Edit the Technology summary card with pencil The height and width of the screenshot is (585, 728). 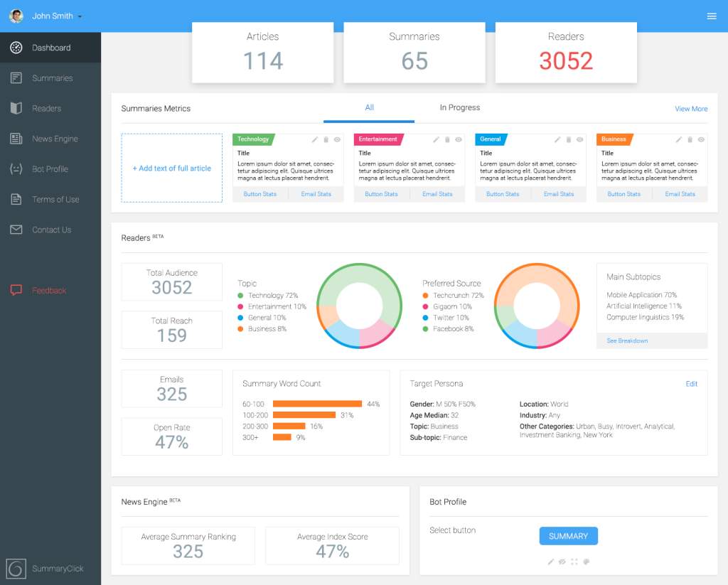(314, 140)
